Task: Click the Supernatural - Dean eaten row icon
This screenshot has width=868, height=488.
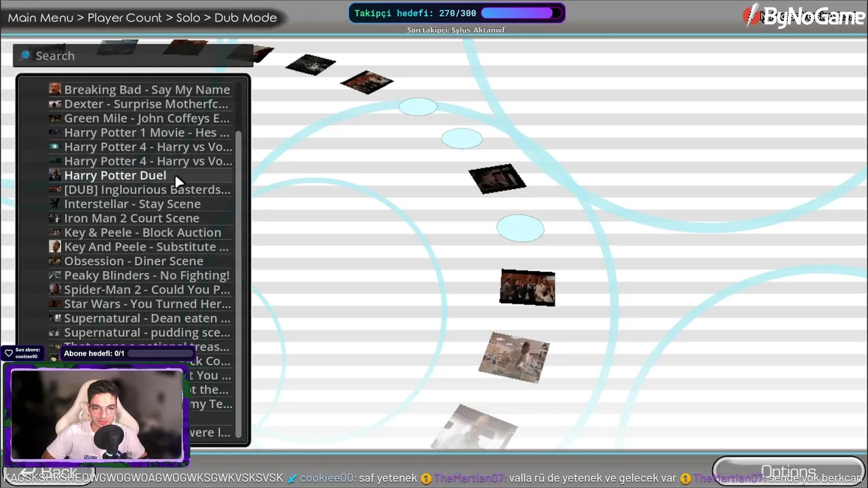Action: [55, 318]
